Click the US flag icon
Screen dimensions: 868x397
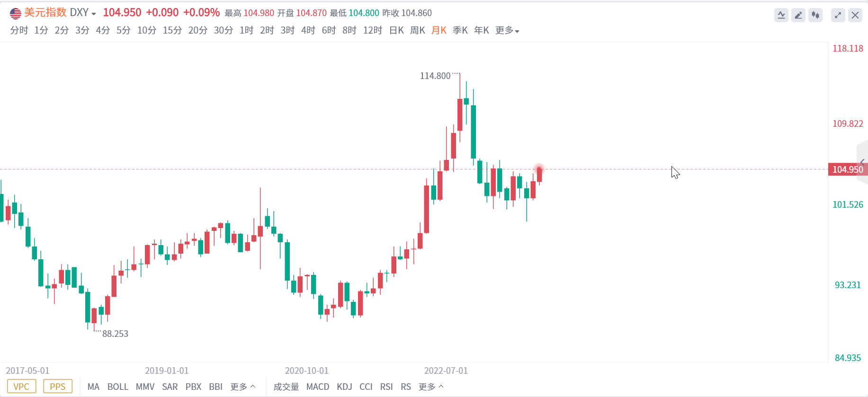[16, 13]
